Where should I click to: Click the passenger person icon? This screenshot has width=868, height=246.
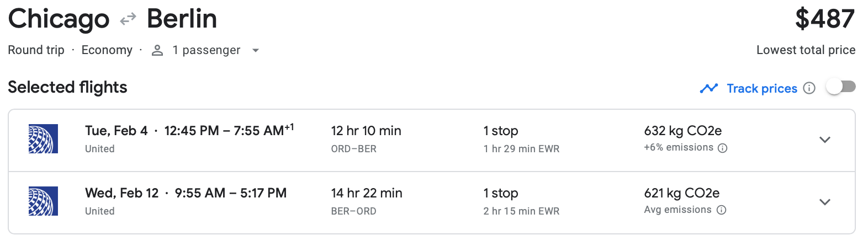pos(157,50)
